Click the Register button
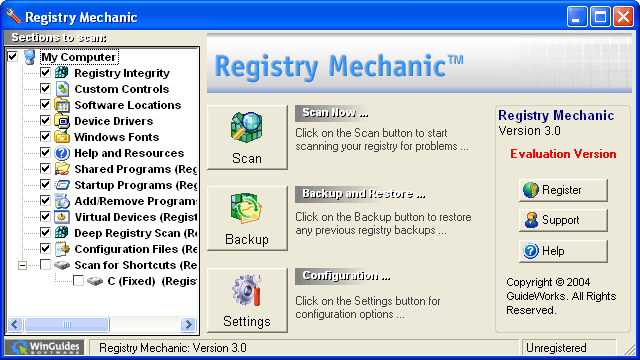Viewport: 640px width, 360px height. point(563,190)
